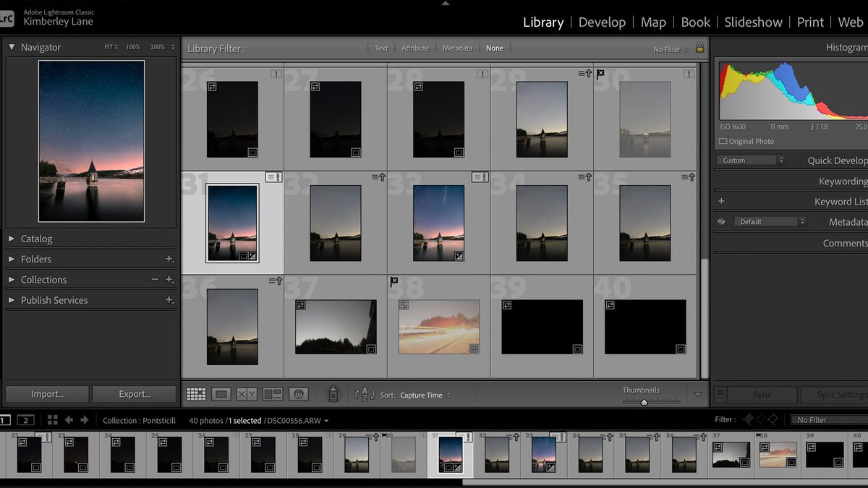Select the Grid view icon
This screenshot has width=868, height=488.
(x=195, y=395)
